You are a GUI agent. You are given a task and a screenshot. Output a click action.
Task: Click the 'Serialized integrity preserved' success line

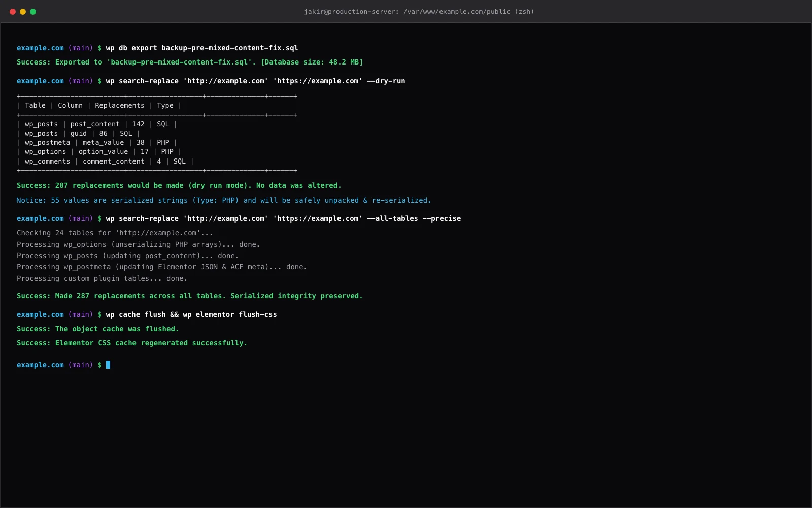coord(189,296)
